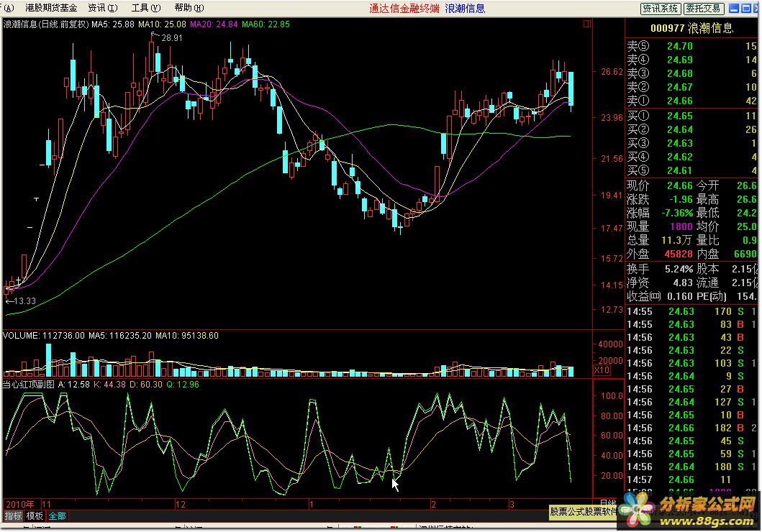762x532 pixels.
Task: Click the Q: 12.96 indicator value
Action: (x=183, y=385)
